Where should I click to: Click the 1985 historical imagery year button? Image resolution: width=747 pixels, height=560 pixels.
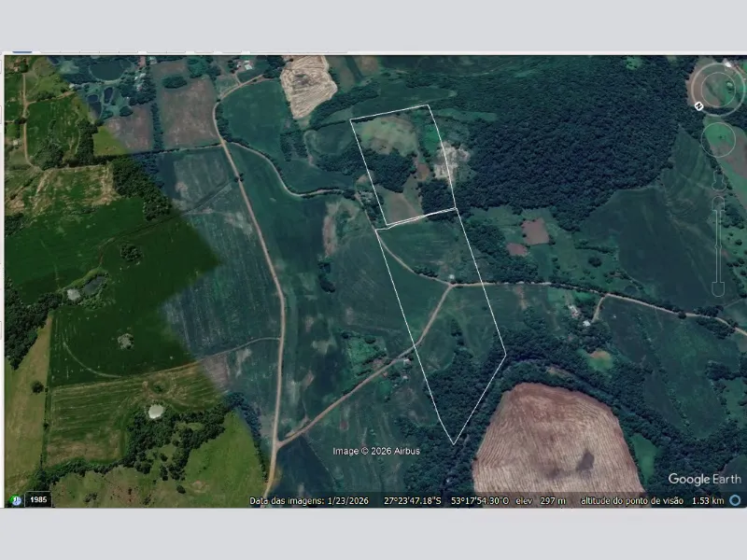tap(38, 499)
